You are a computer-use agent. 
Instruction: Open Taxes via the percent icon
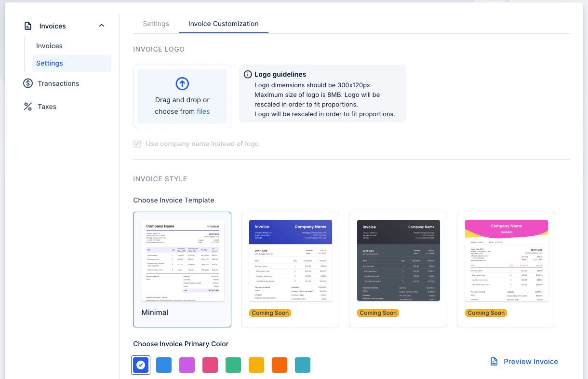click(27, 107)
